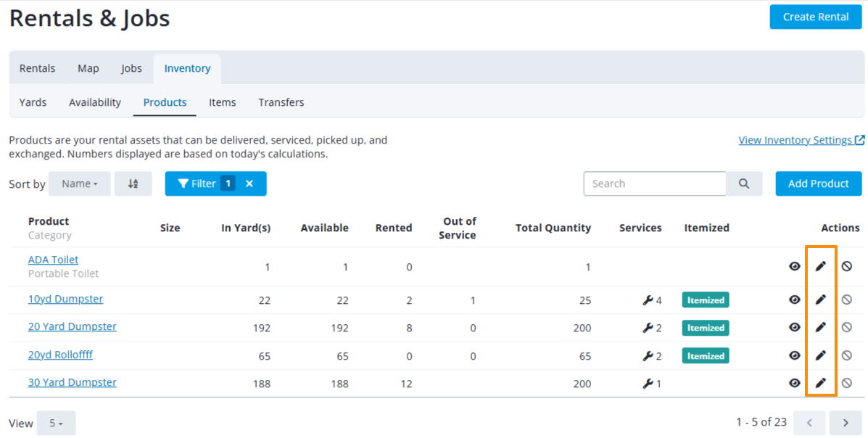Click the eye icon for 10yd Dumpster
Viewport: 868px width, 438px height.
794,299
